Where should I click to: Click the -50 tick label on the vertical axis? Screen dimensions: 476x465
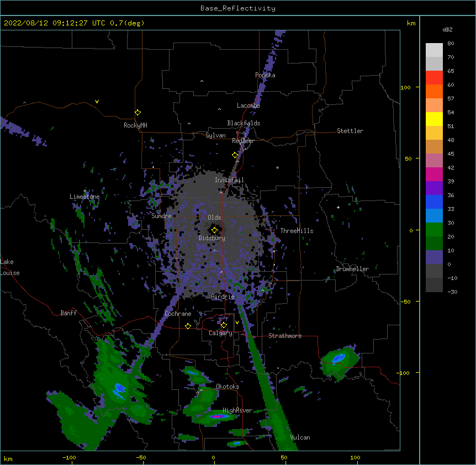405,302
